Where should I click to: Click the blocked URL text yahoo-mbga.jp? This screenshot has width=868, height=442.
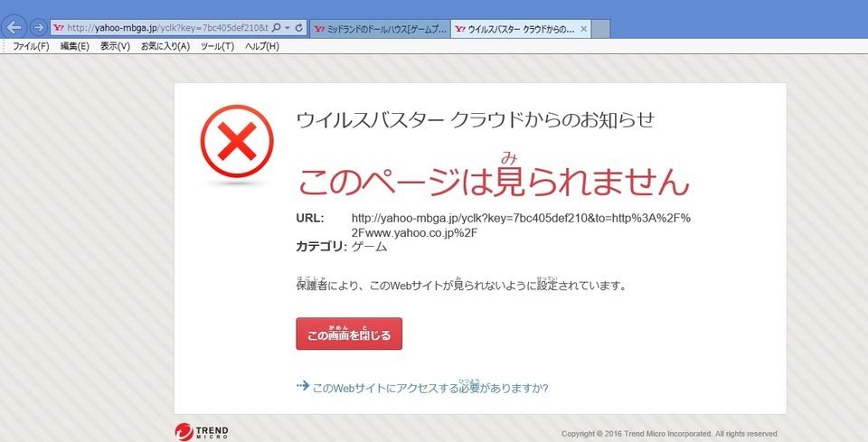point(521,225)
